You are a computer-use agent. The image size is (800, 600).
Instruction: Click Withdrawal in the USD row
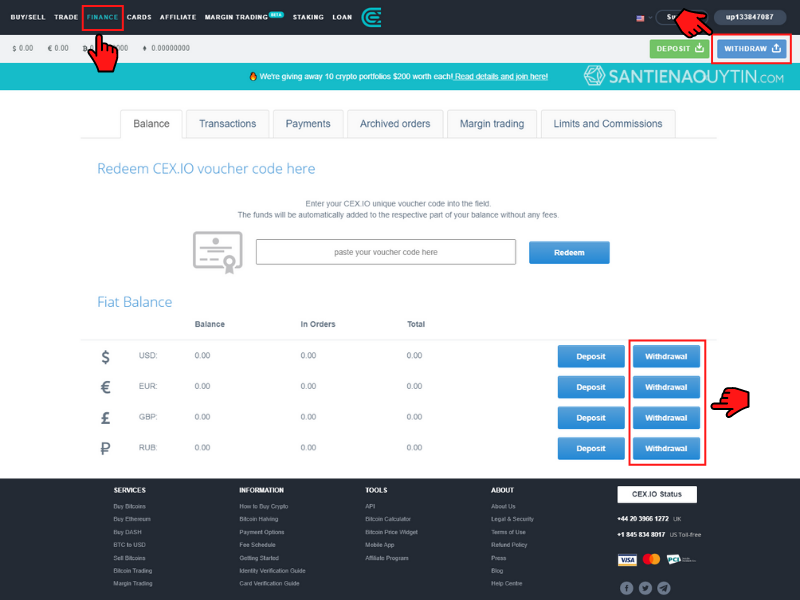[x=666, y=357]
